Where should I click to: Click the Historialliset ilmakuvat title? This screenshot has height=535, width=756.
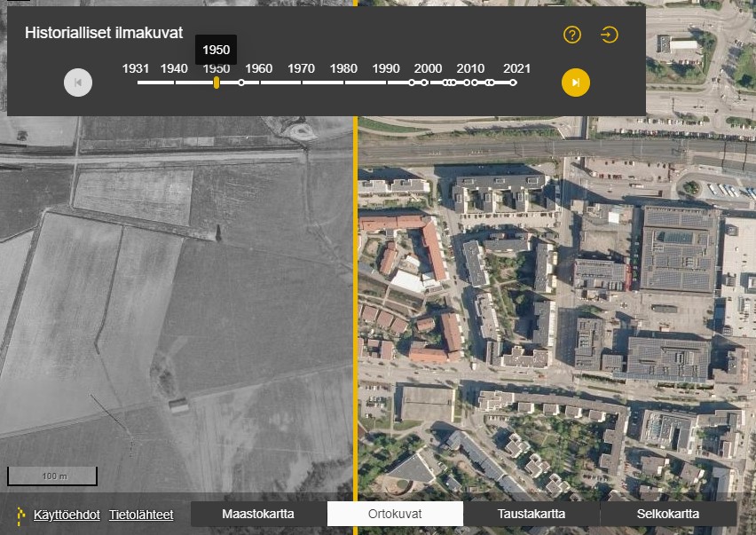[x=104, y=33]
